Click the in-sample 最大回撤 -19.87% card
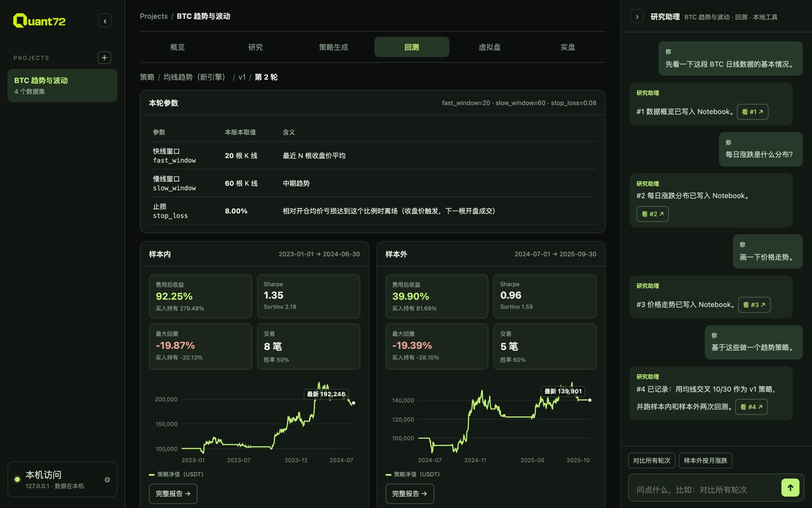This screenshot has width=812, height=508. [x=200, y=346]
